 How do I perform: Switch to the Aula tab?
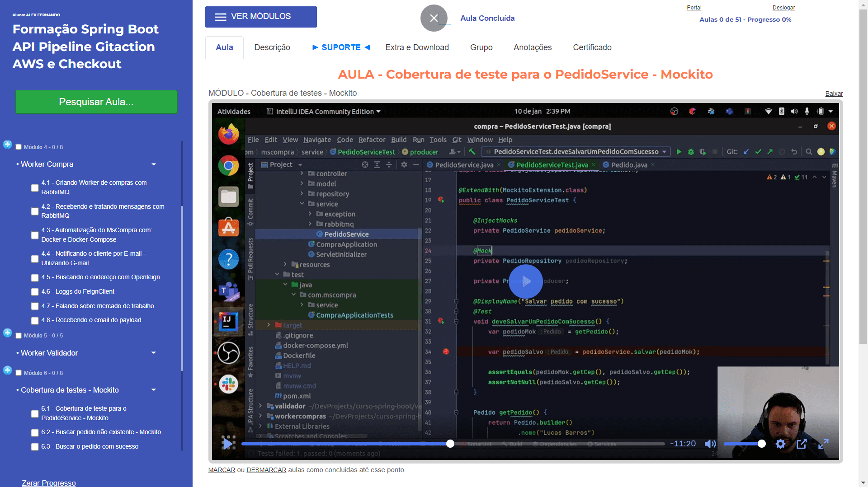tap(224, 47)
